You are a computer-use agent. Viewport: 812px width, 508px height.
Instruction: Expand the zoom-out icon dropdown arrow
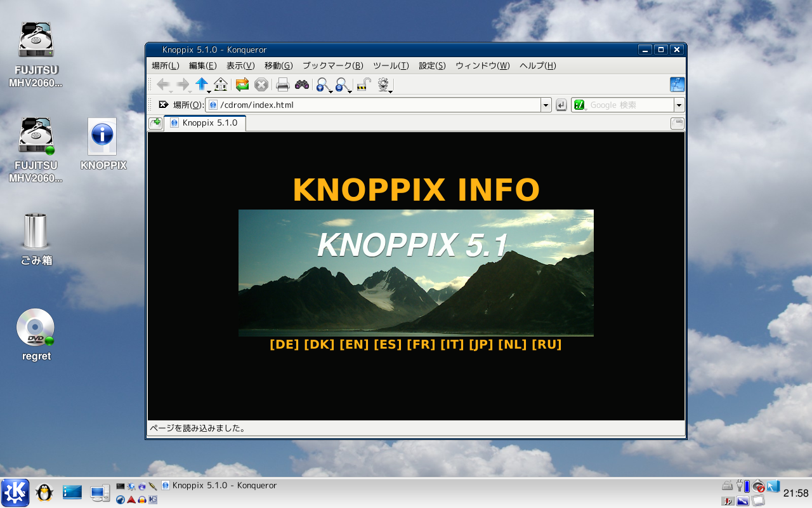point(350,92)
